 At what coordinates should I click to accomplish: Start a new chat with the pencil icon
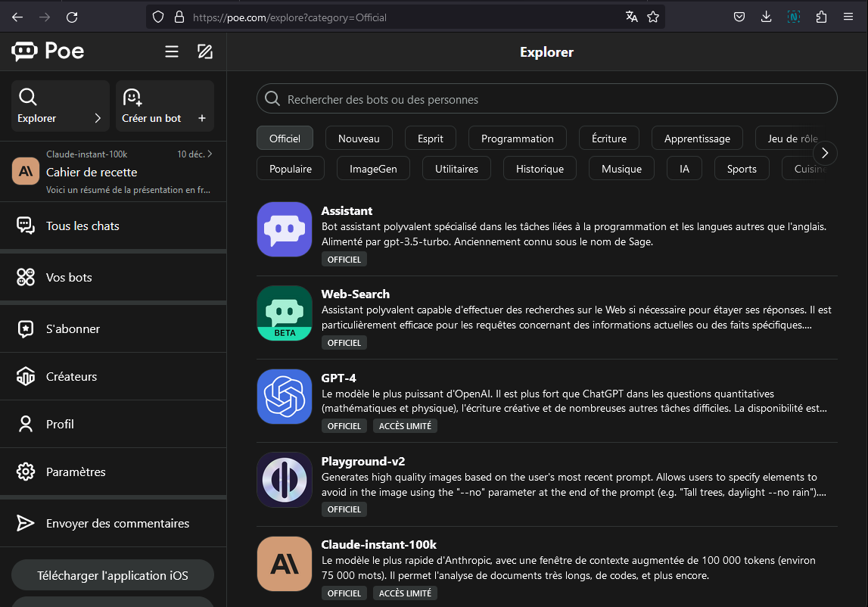(205, 51)
